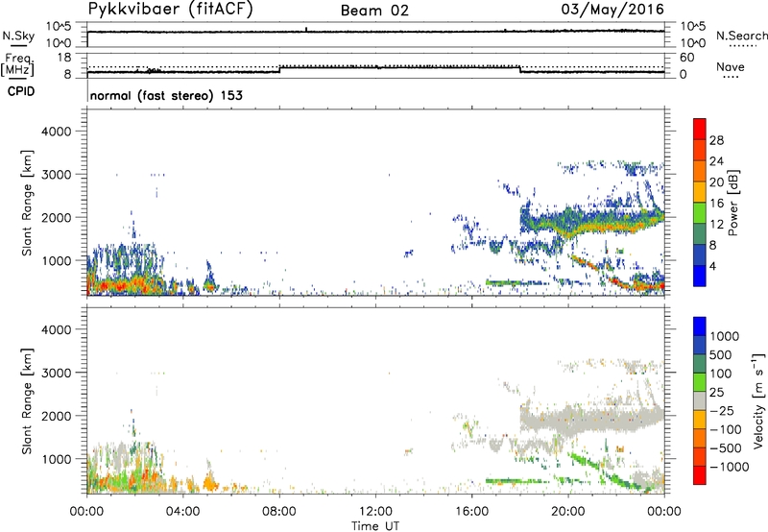Click the green velocity streak near 17:00

[x=515, y=481]
